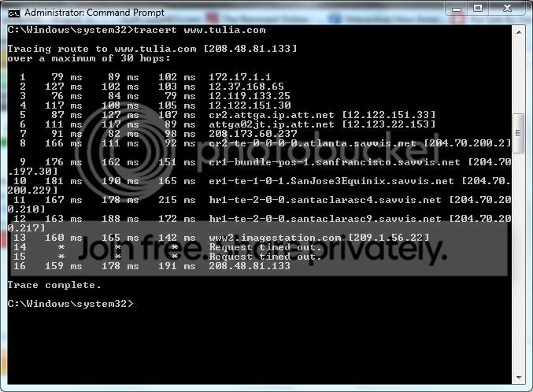Click the '215 ms' value on hop 11
This screenshot has height=392, width=533.
(177, 200)
